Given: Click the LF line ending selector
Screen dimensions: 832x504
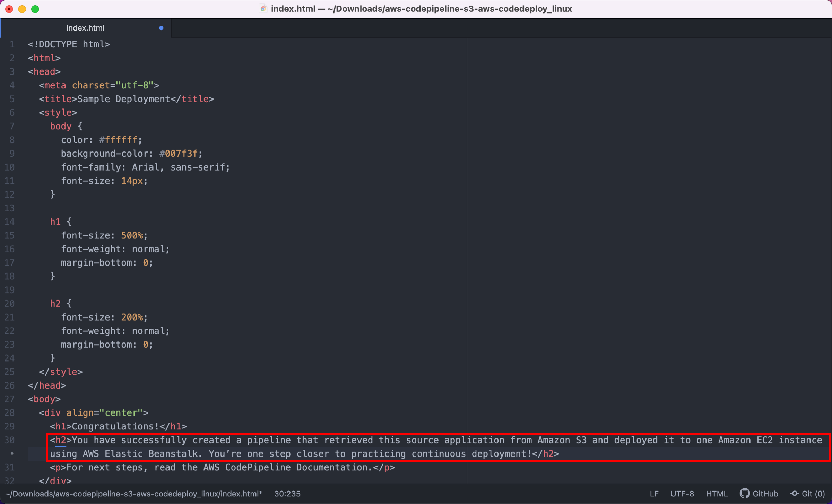Looking at the screenshot, I should tap(654, 494).
